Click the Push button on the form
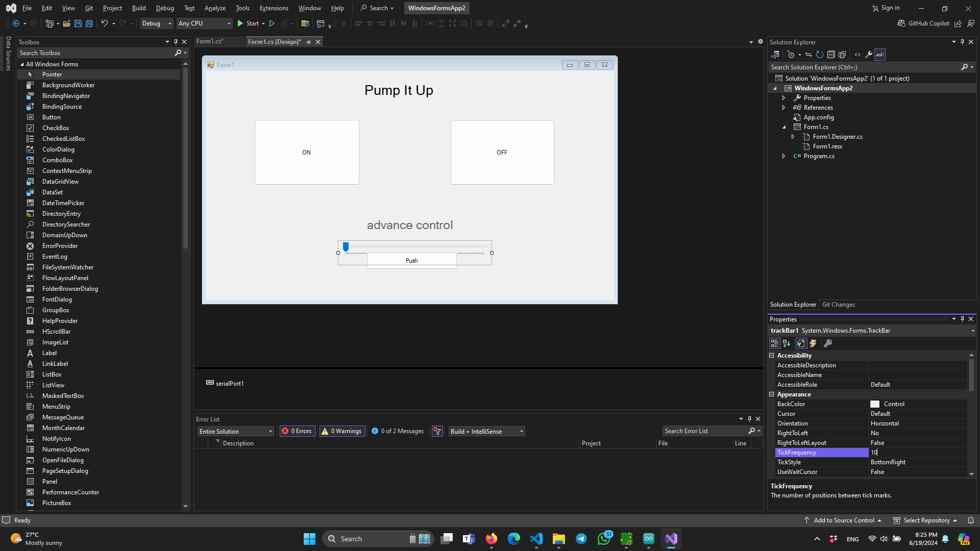This screenshot has width=980, height=551. 412,260
